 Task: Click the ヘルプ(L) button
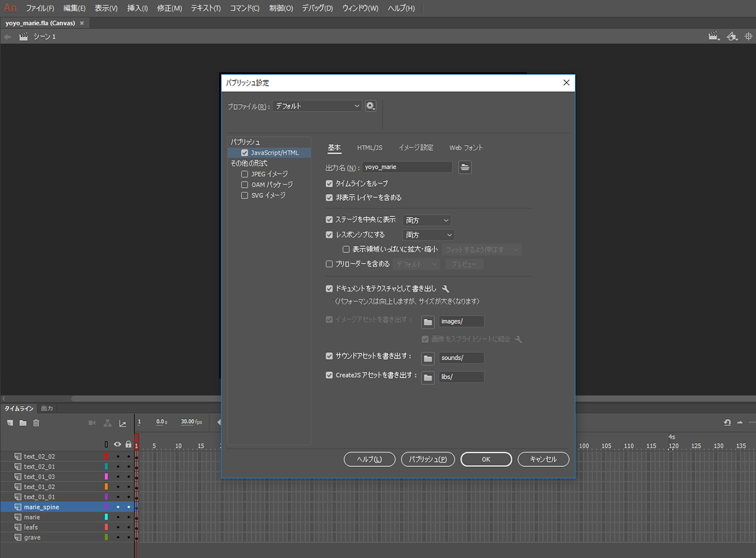pos(369,459)
